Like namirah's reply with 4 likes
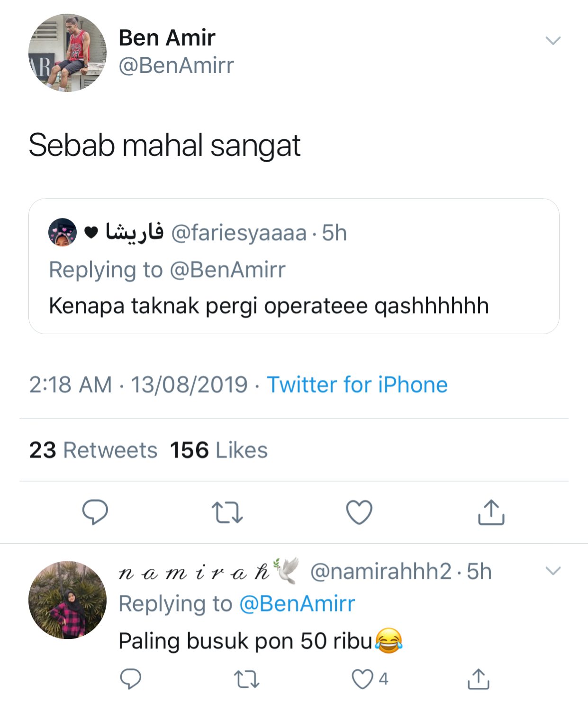This screenshot has width=588, height=702. tap(363, 679)
